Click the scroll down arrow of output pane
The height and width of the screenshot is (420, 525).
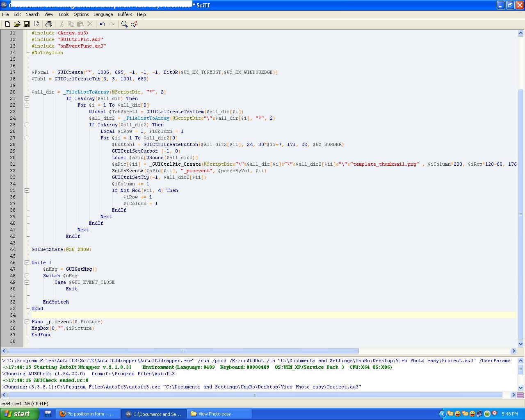[x=521, y=387]
